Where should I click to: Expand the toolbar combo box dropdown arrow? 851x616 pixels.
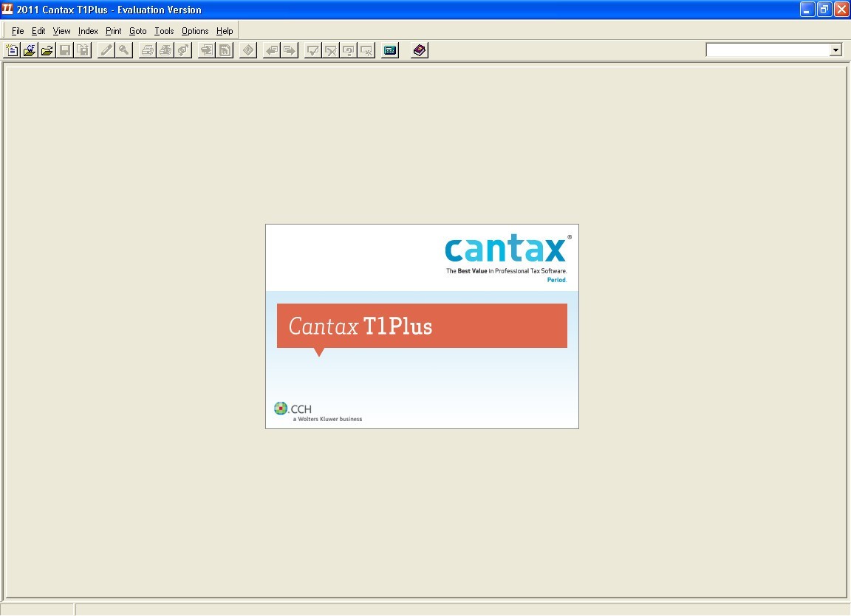pyautogui.click(x=835, y=50)
